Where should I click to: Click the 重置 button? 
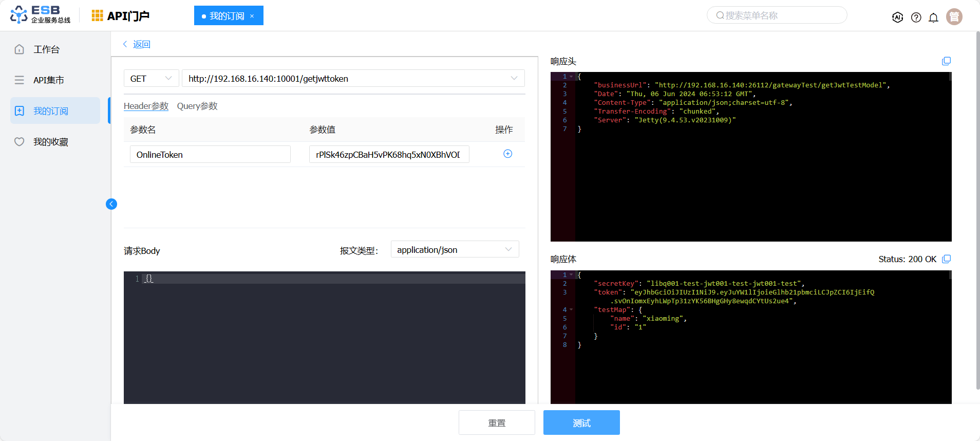click(x=496, y=422)
